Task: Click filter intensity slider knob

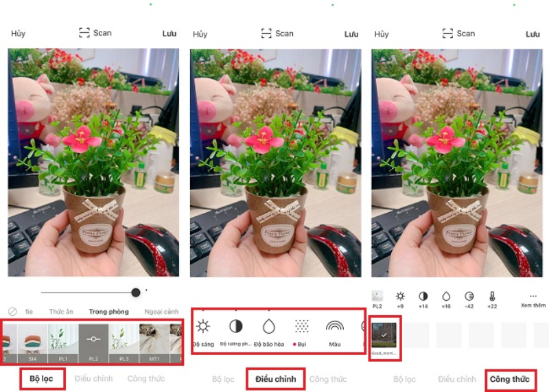Action: point(136,292)
